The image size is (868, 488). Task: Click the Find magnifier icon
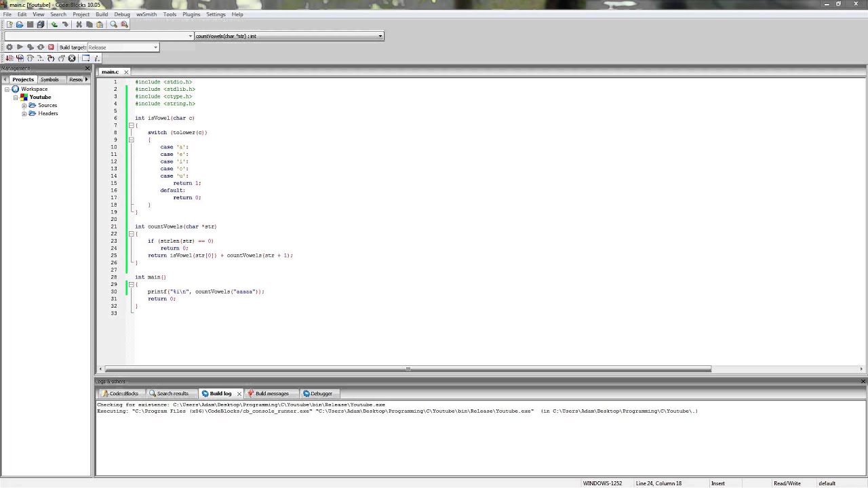point(113,24)
